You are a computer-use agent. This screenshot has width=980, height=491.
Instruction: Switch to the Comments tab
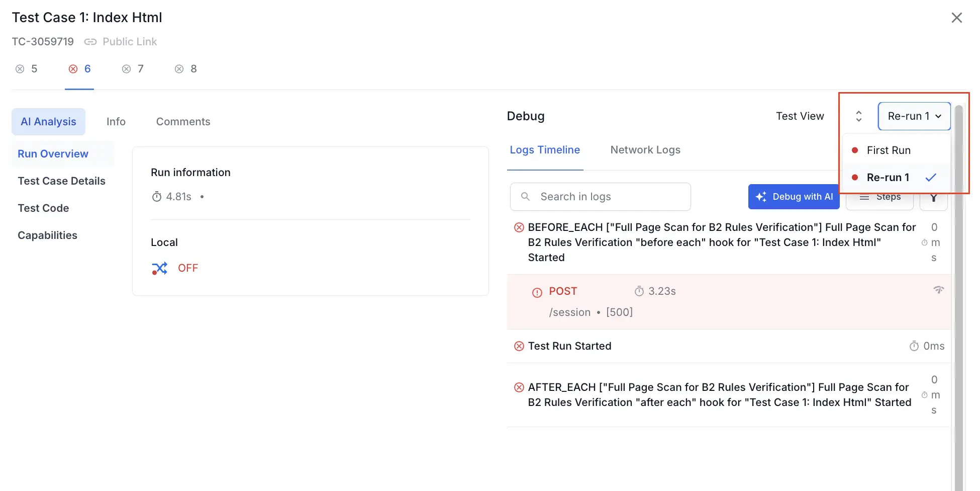click(x=183, y=121)
